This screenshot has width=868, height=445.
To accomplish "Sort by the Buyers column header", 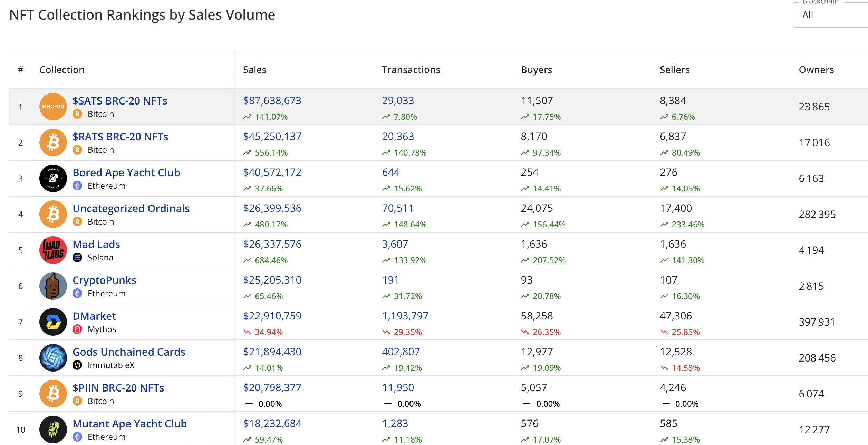I will [536, 70].
